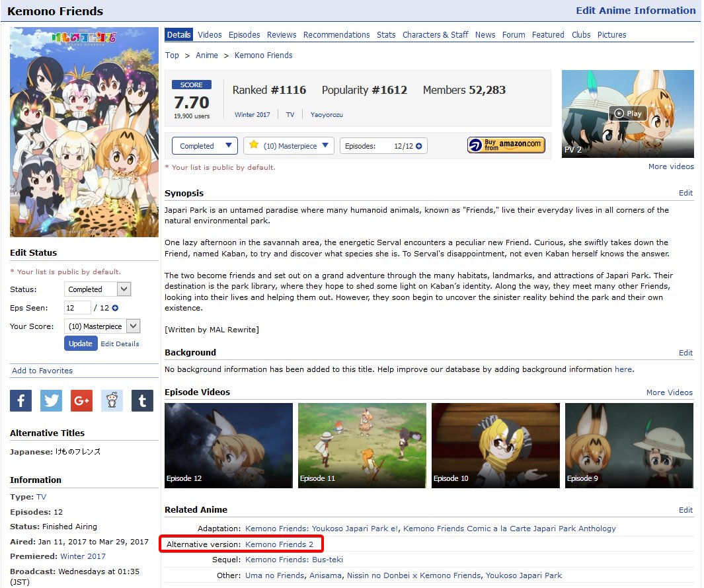Play the PV 2 video preview
The width and height of the screenshot is (704, 588).
point(627,113)
